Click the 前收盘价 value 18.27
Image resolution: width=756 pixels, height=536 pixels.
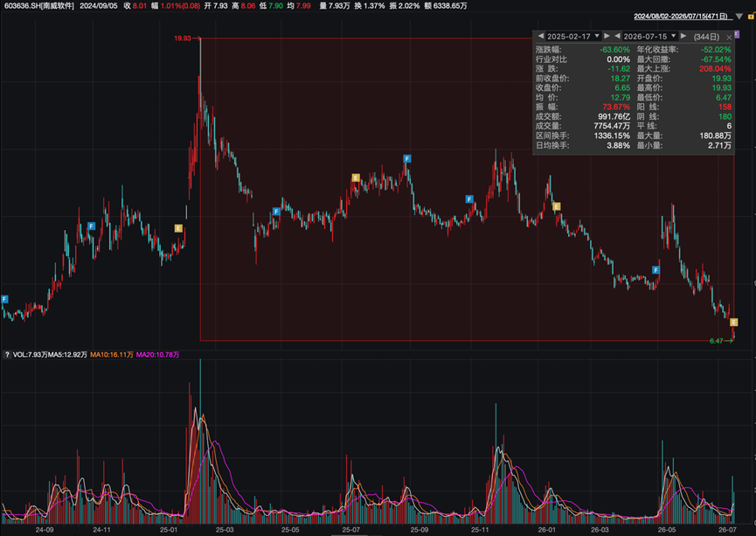coord(620,79)
